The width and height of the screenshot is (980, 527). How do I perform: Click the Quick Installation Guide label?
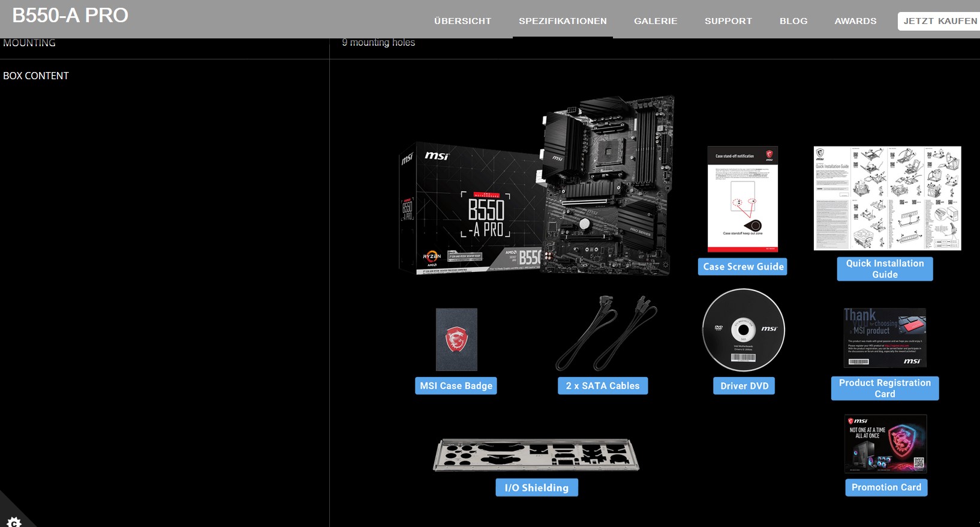pos(885,269)
